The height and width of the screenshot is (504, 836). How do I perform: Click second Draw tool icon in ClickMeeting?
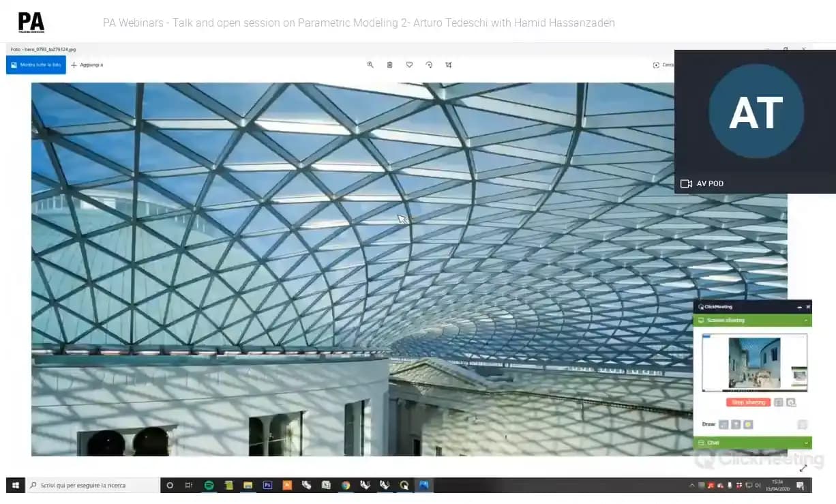pyautogui.click(x=736, y=424)
